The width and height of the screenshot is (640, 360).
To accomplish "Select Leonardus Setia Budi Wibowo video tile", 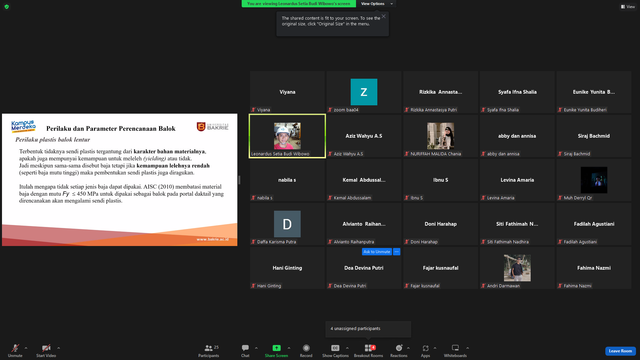I will [287, 136].
